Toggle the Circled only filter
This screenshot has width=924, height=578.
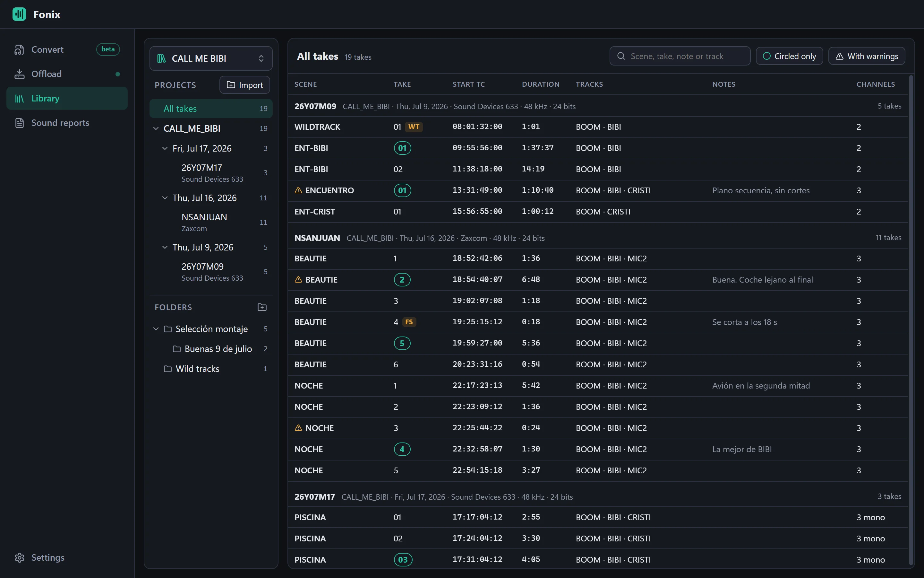point(789,56)
